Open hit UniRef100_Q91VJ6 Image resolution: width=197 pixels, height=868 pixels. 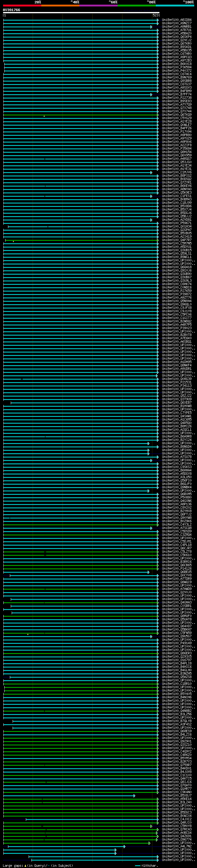tap(176, 271)
